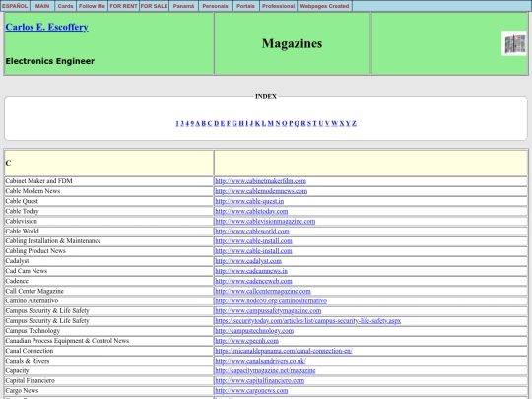532x399 pixels.
Task: Click the 'Magazines' page heading
Action: 293,43
